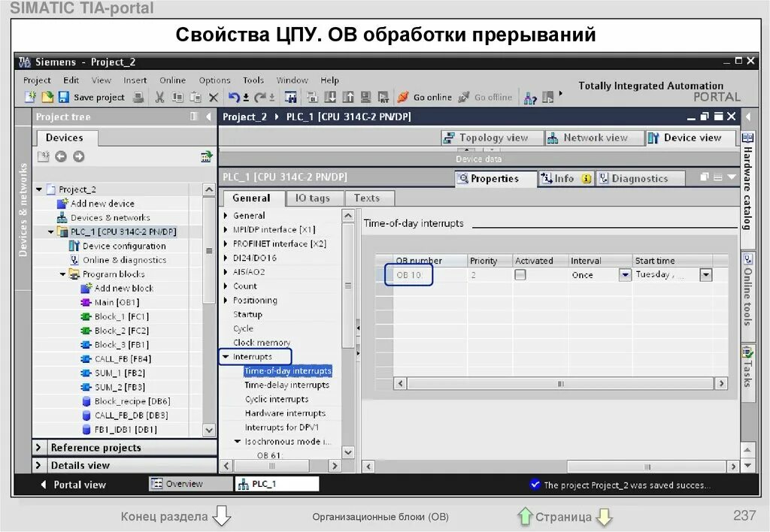Select Hardware interrupts in properties tree
Image resolution: width=770 pixels, height=532 pixels.
285,413
